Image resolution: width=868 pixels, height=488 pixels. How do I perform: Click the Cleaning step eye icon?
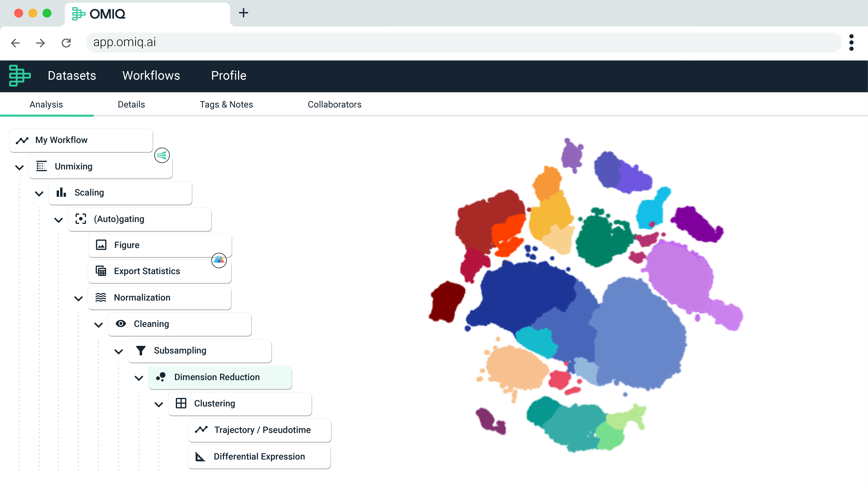(121, 324)
